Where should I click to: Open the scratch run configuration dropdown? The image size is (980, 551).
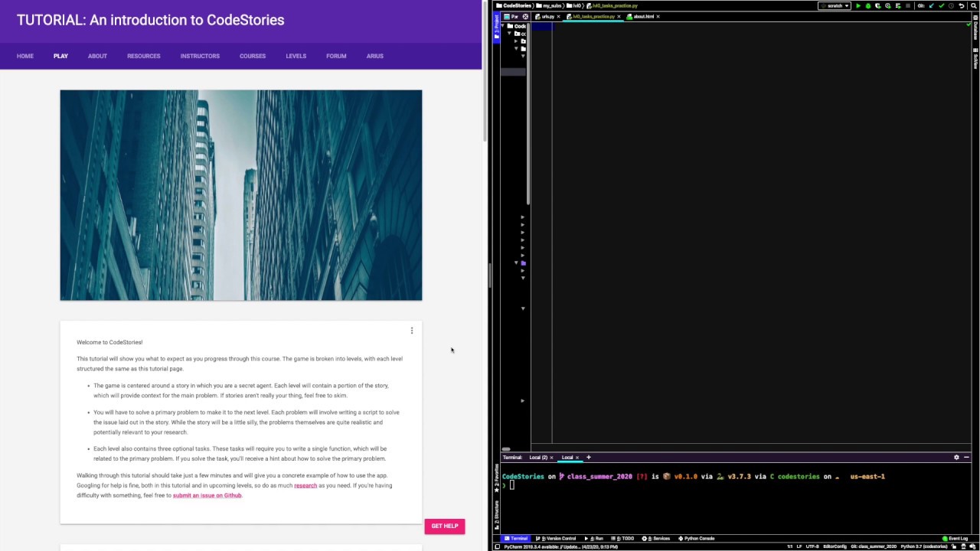[835, 5]
